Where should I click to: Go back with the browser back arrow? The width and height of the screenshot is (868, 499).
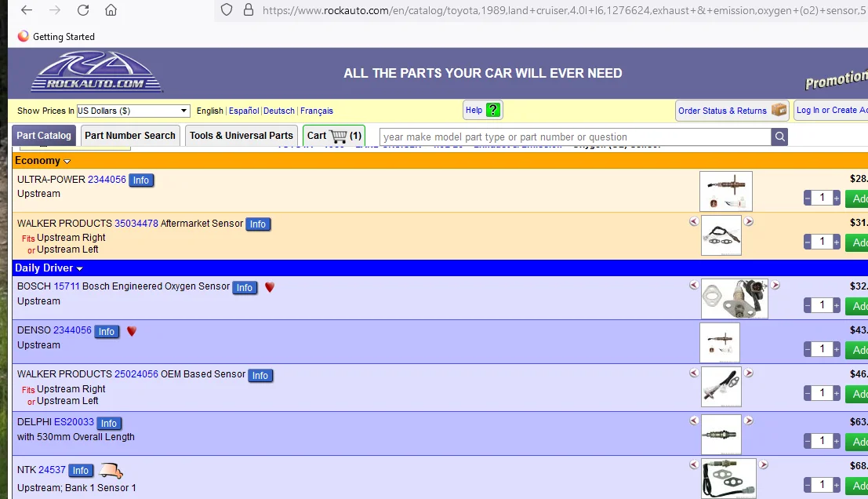(27, 10)
